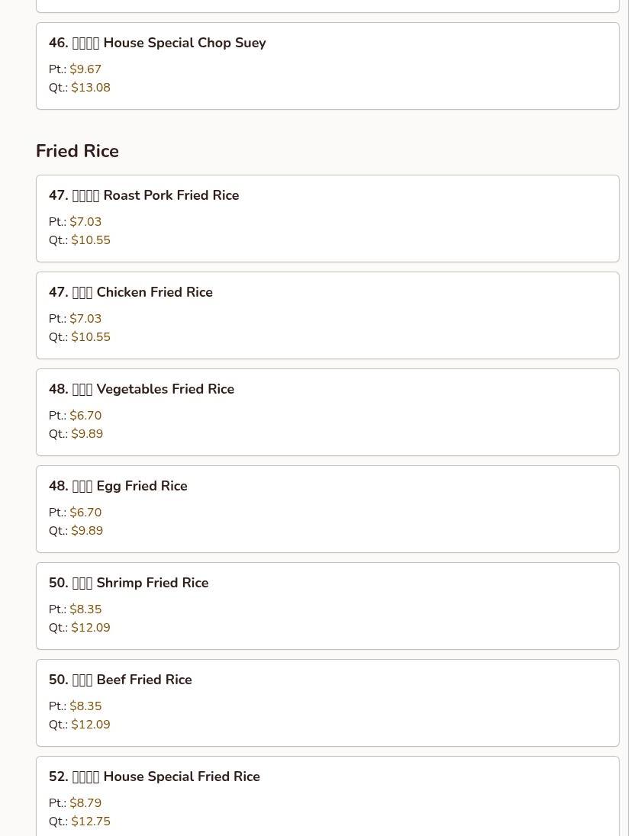Select the Chicken Fried Rice quart price

[x=91, y=337]
